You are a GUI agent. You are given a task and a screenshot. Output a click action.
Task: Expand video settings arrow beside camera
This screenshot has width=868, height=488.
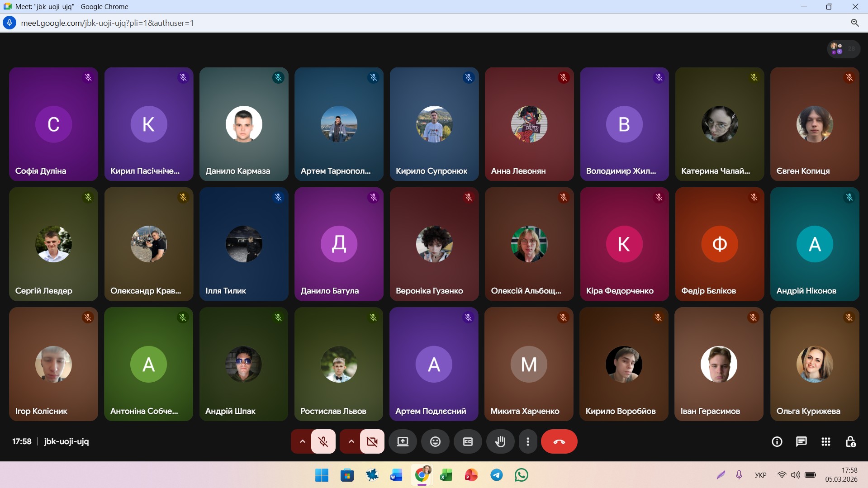point(351,441)
